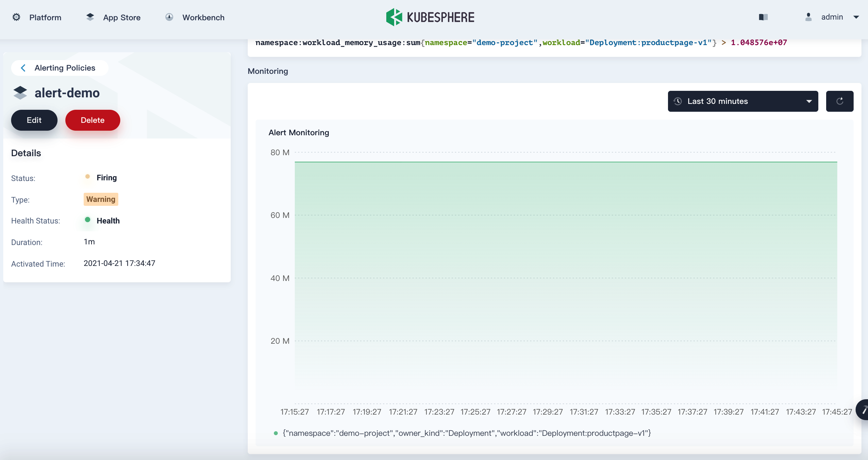Toggle the layout view switch in the top bar

coord(763,17)
